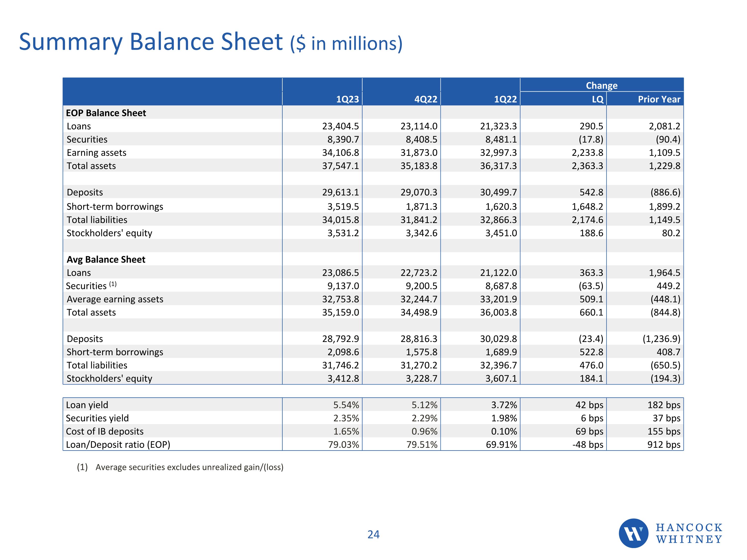Click the 912 bps prior year value
The image size is (747, 560).
tap(664, 445)
